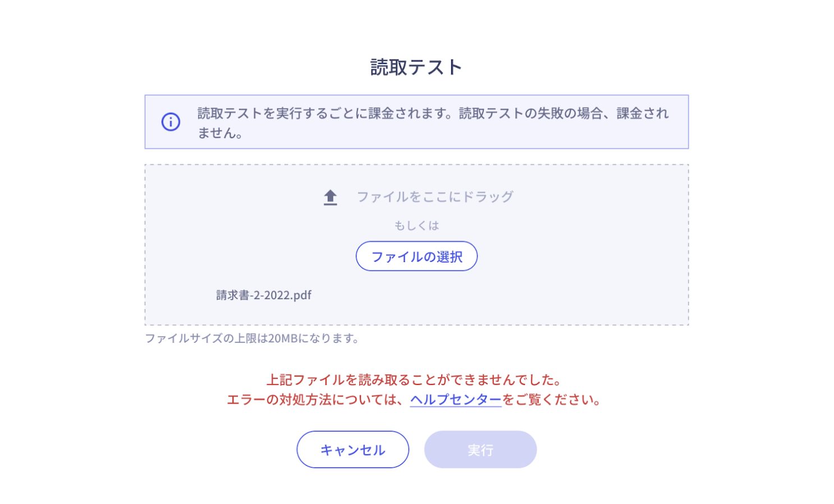Image resolution: width=834 pixels, height=504 pixels.
Task: Click the をご覧ください text after the link
Action: coord(552,400)
